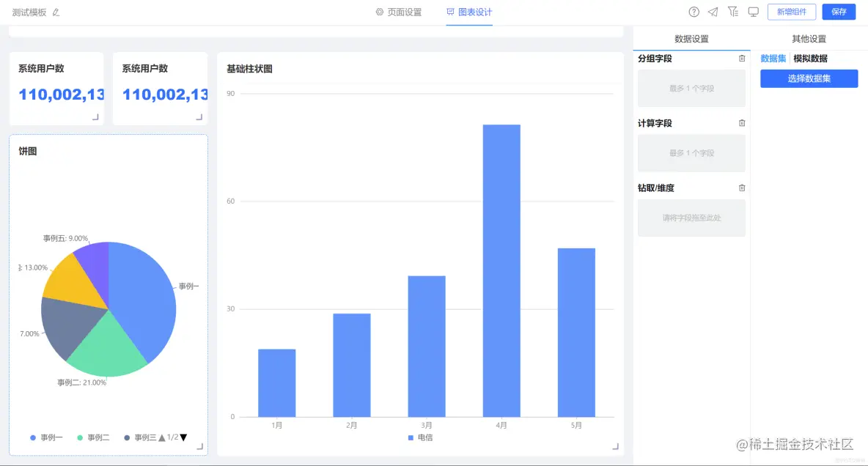Switch to 图表设计 tab
The height and width of the screenshot is (466, 868).
(x=469, y=12)
